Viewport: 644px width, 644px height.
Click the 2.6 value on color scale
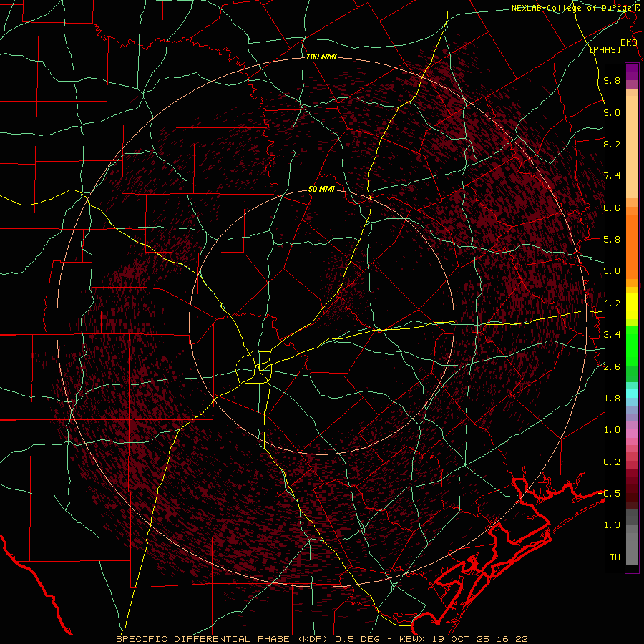(x=612, y=366)
